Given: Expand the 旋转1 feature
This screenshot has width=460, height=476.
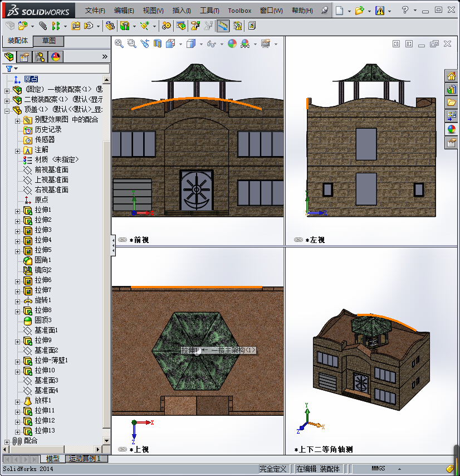Looking at the screenshot, I should [17, 302].
